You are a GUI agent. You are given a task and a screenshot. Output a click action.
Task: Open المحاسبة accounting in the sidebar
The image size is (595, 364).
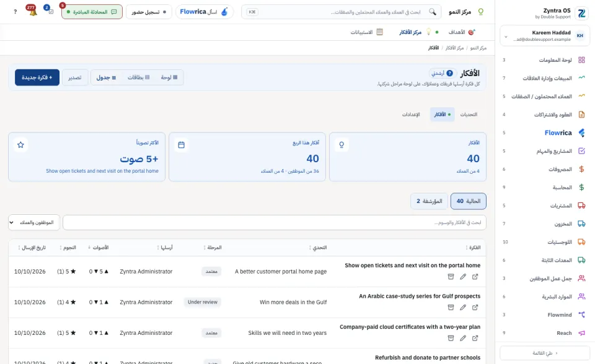[545, 188]
